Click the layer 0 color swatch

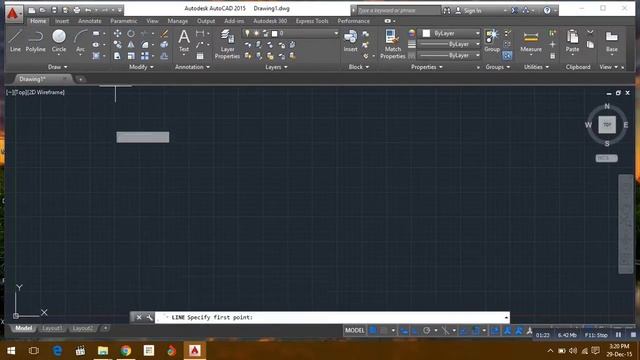(x=274, y=33)
